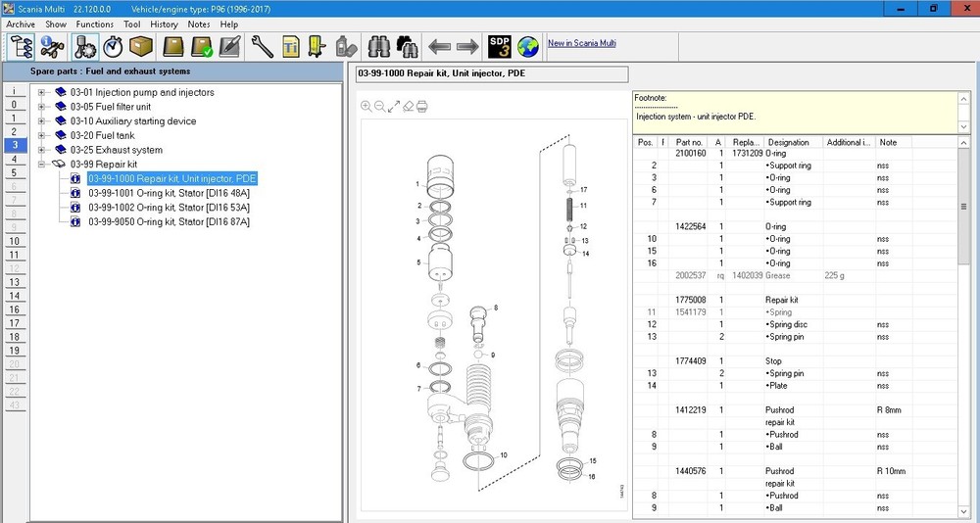Select 03-99-9050 O-ring kit, Stator [DI16 87A]

point(169,221)
